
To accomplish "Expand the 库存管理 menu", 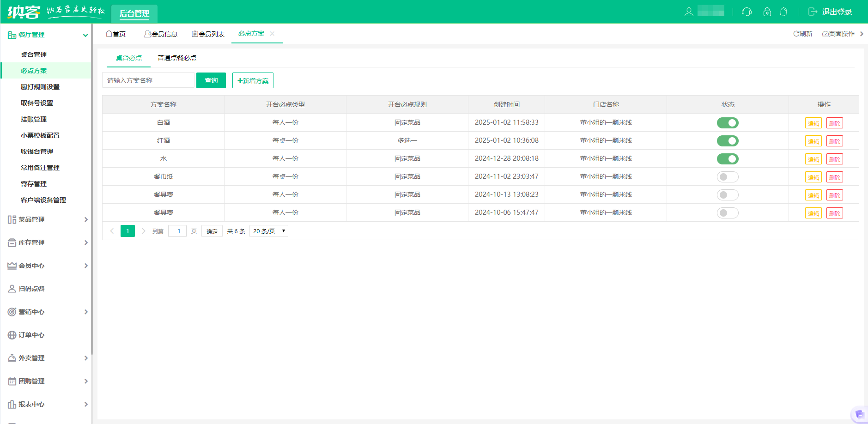I will click(x=46, y=242).
